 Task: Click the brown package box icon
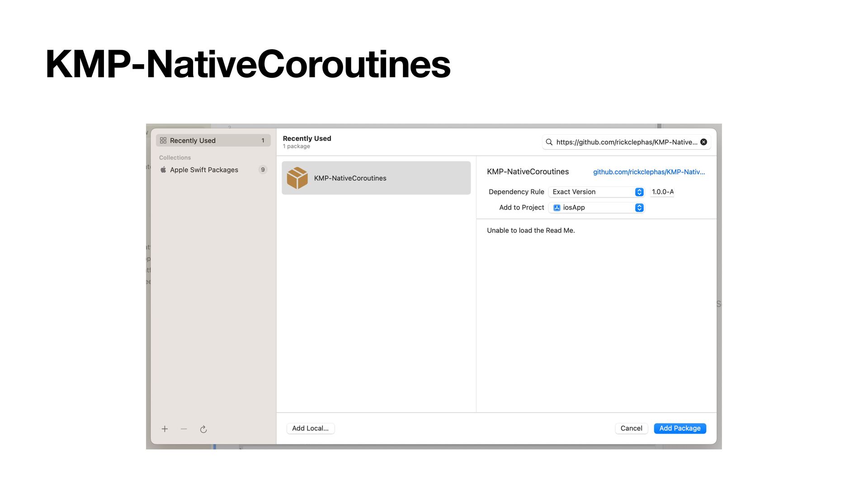click(x=297, y=178)
